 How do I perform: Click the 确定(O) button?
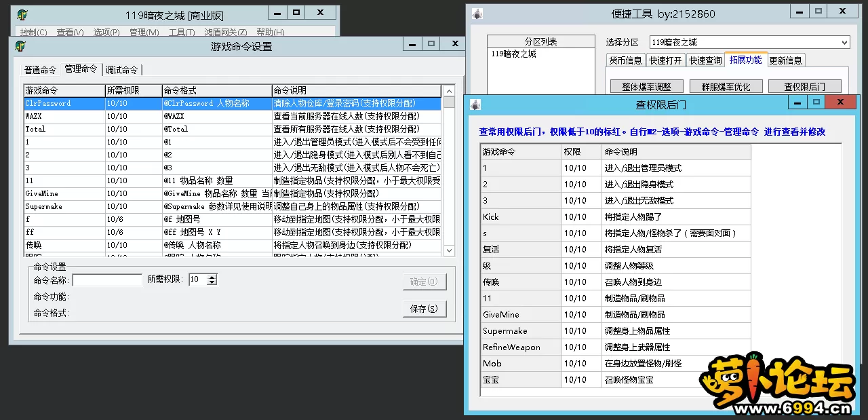(x=425, y=282)
